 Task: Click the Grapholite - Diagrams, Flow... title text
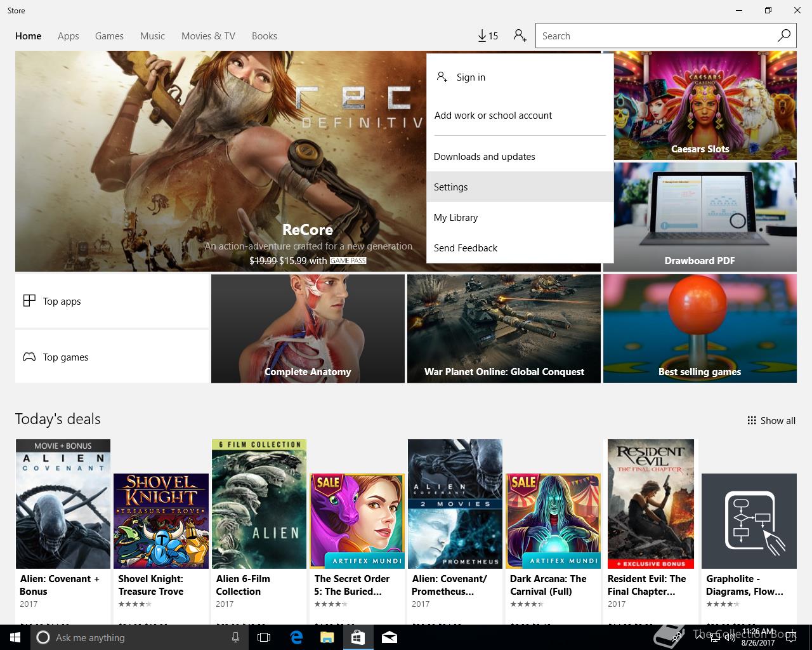[745, 585]
